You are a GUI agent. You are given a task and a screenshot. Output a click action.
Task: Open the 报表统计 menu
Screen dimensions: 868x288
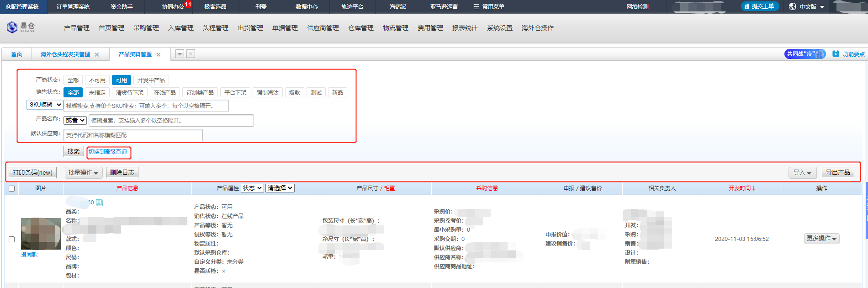pyautogui.click(x=465, y=28)
